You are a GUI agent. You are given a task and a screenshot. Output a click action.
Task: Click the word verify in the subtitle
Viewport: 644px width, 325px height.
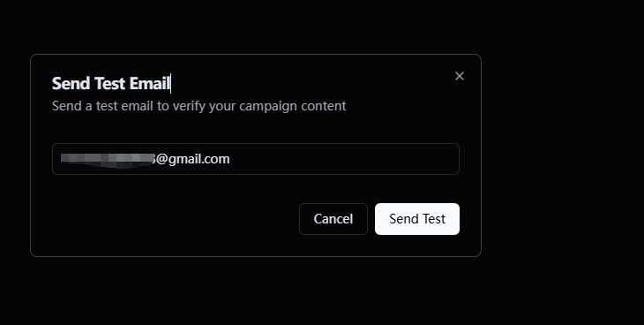tap(189, 106)
